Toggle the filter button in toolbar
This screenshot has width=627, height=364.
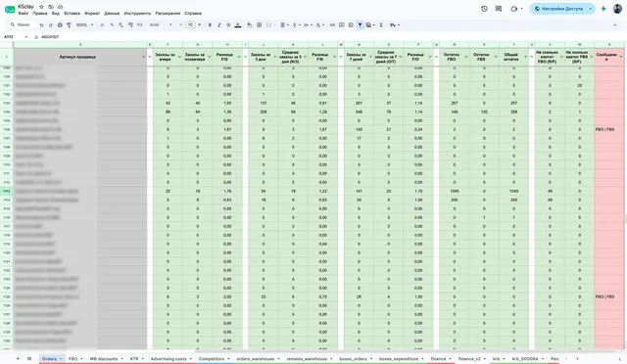point(360,24)
